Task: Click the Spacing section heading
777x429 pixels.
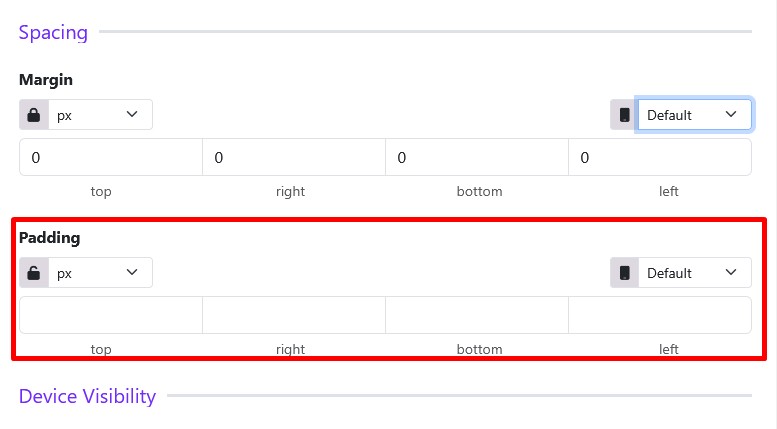Action: pos(54,33)
